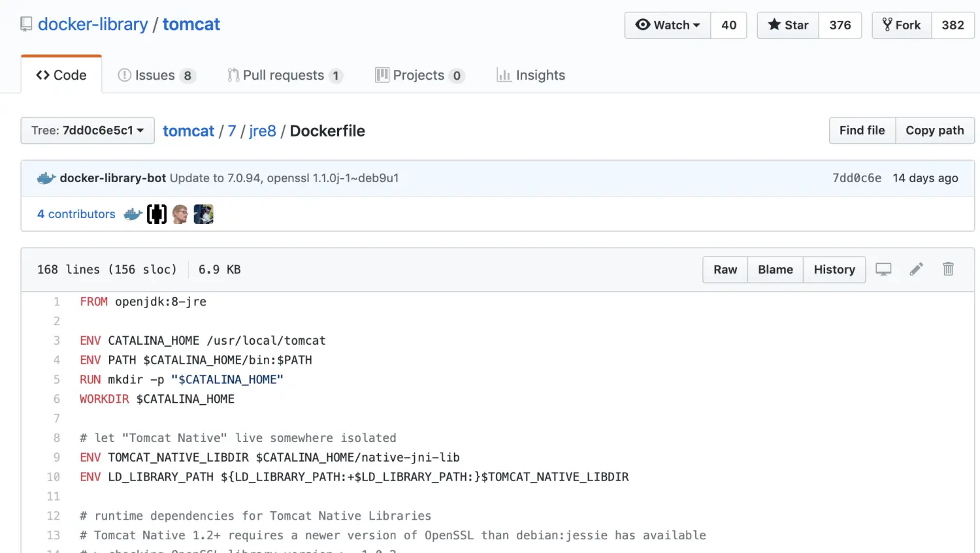Click the 'WORKDIR $CATALINA_HOME' code line
Screen dimensions: 980x553
[x=157, y=399]
